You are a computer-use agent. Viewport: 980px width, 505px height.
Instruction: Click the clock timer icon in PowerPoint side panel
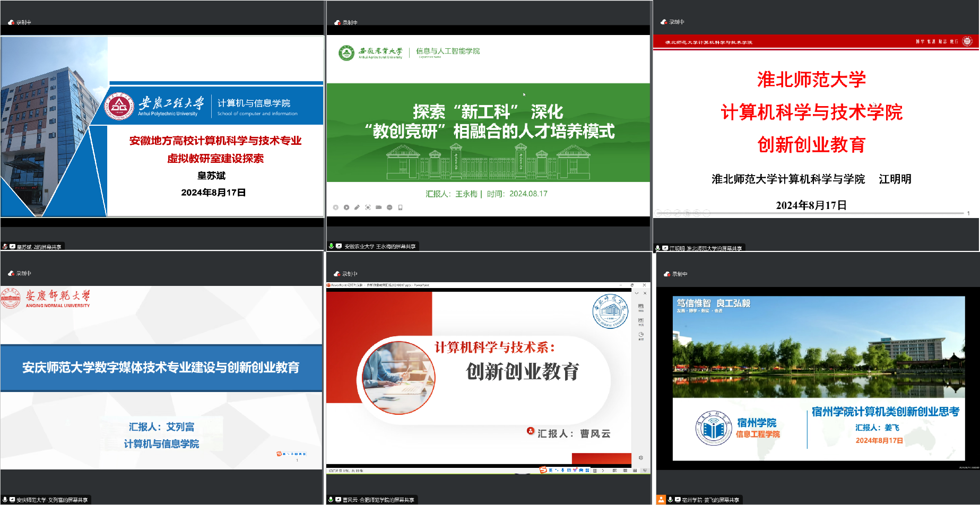(x=641, y=335)
